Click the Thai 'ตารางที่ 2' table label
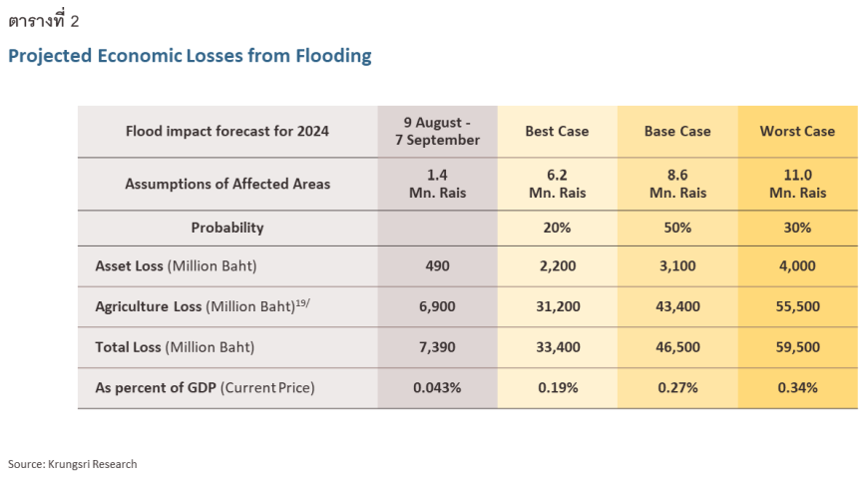This screenshot has height=484, width=868. click(x=43, y=21)
